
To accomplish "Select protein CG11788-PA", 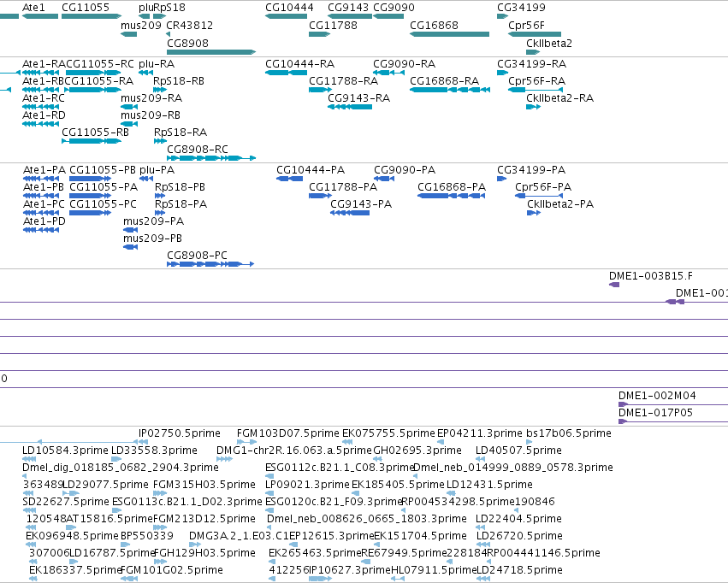I will point(320,196).
